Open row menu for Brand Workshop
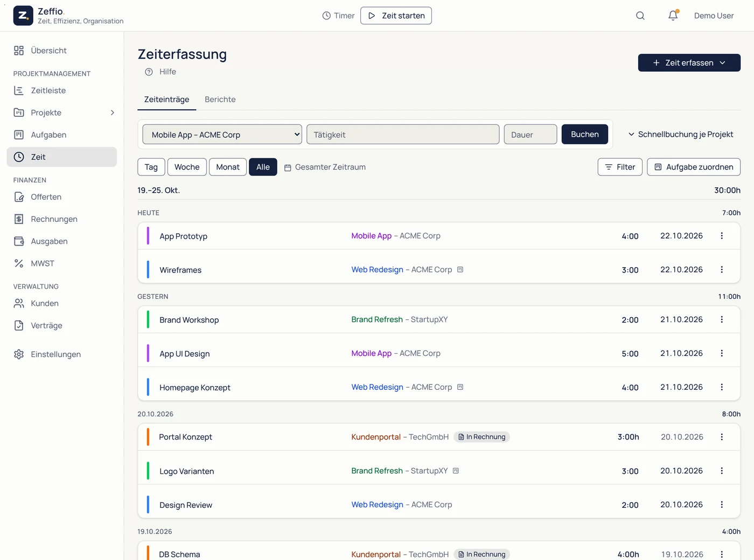754x560 pixels. [722, 319]
